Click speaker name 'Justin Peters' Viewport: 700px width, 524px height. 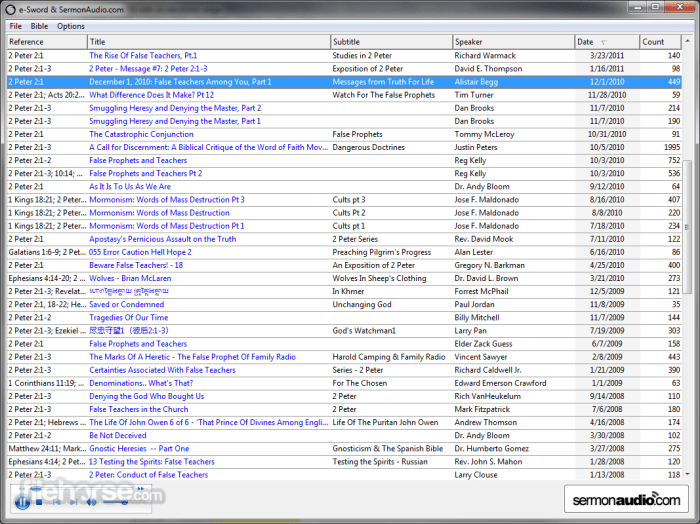tap(475, 147)
